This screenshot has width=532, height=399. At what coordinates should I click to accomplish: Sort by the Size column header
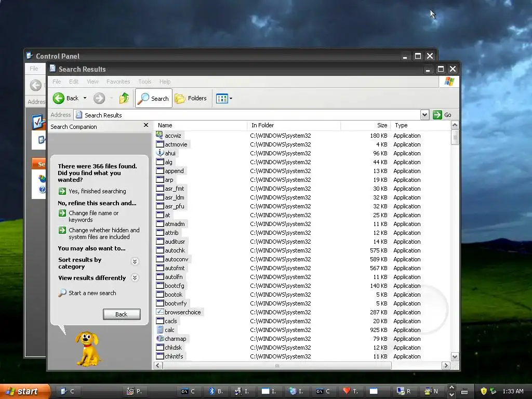365,125
